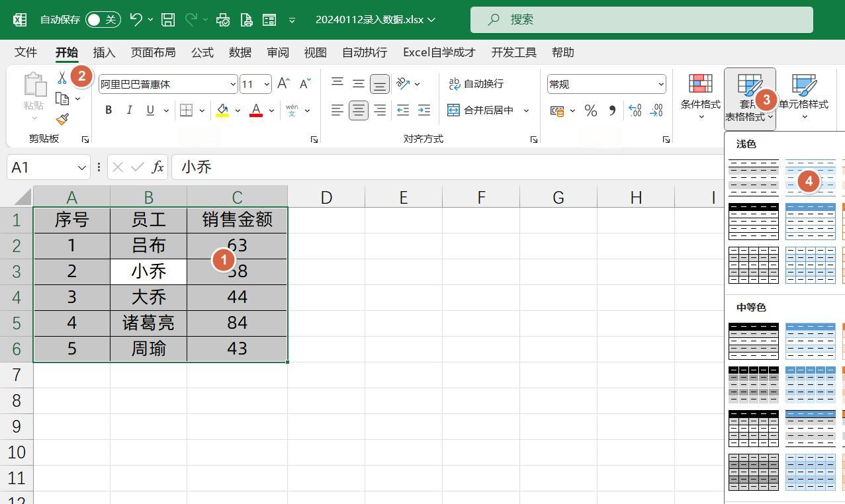Click the Undo arrow icon
This screenshot has width=845, height=504.
[x=136, y=20]
